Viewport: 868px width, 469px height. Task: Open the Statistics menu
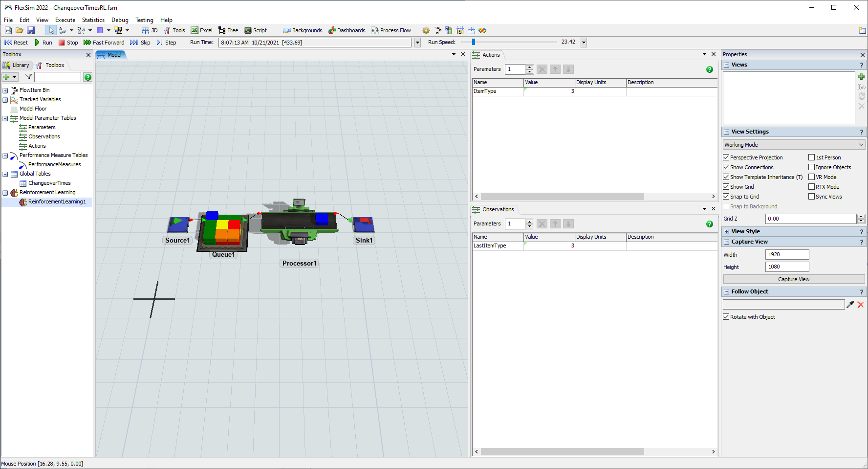click(x=93, y=20)
